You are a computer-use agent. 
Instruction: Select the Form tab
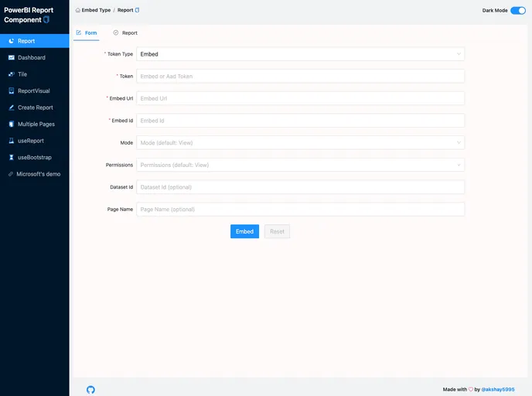87,33
